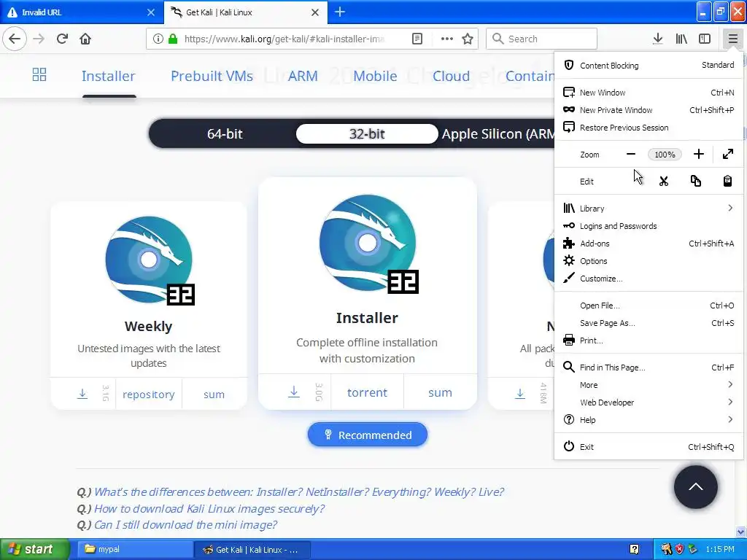Image resolution: width=747 pixels, height=560 pixels.
Task: Reset zoom at 100% label
Action: [x=665, y=155]
